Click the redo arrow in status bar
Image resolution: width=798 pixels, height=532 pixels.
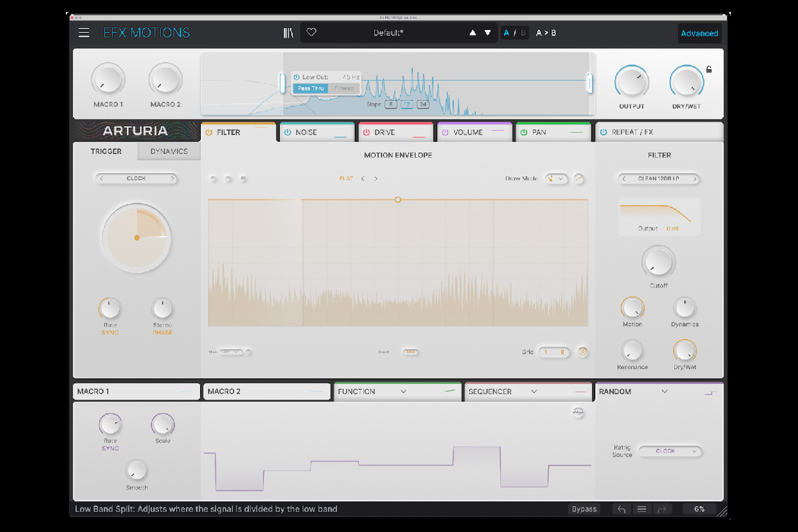tap(662, 509)
